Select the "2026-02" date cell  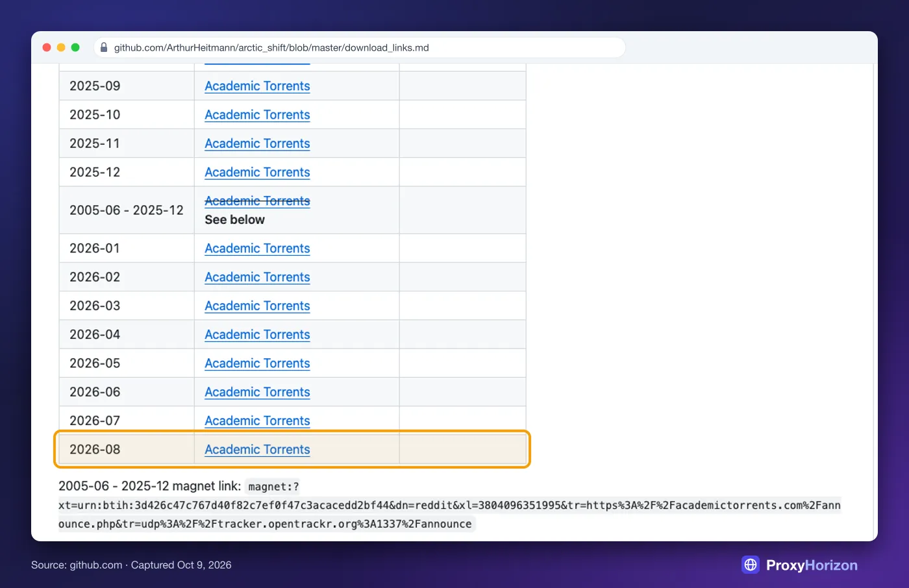pyautogui.click(x=127, y=277)
